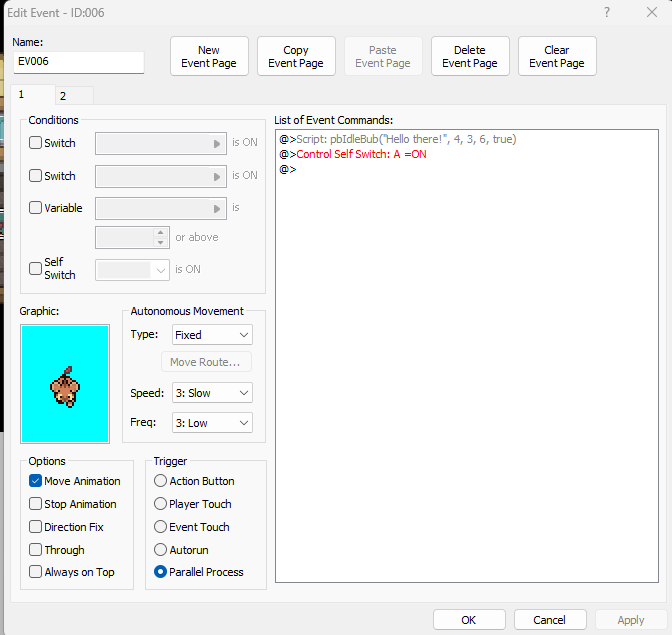672x635 pixels.
Task: Enable the Stop Animation checkbox
Action: (36, 504)
